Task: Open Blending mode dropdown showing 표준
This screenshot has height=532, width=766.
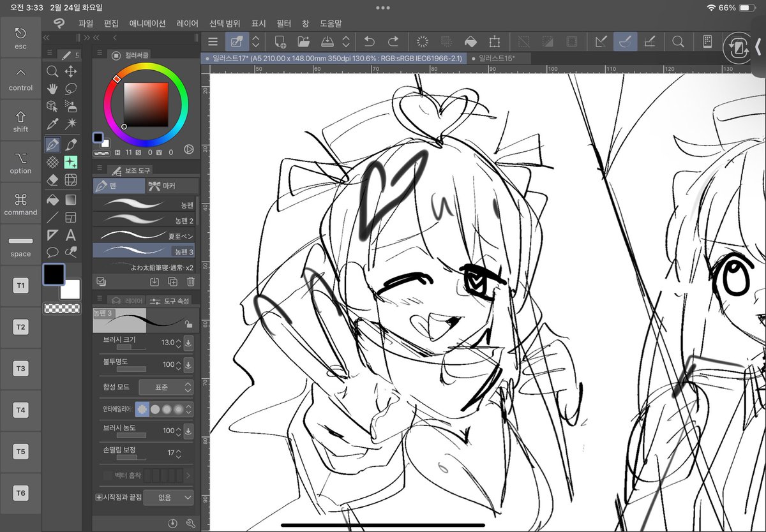Action: [165, 387]
